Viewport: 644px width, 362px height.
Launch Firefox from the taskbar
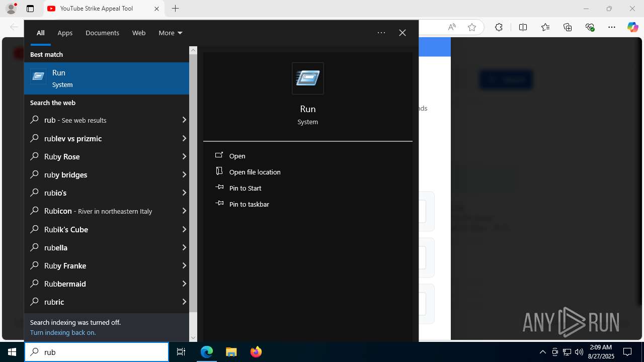pos(256,352)
